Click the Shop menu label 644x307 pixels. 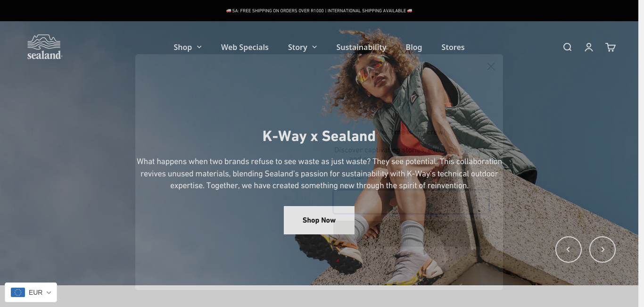[x=182, y=47]
